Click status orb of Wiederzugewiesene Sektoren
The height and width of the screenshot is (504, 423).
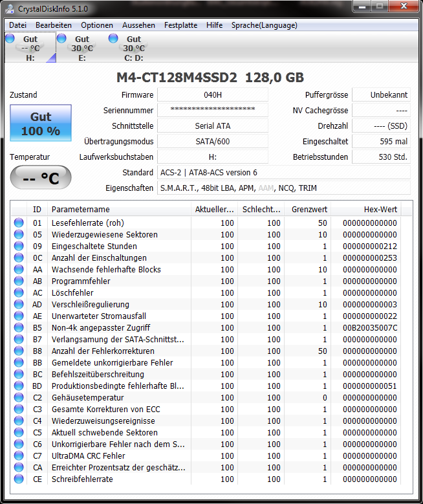click(x=19, y=234)
